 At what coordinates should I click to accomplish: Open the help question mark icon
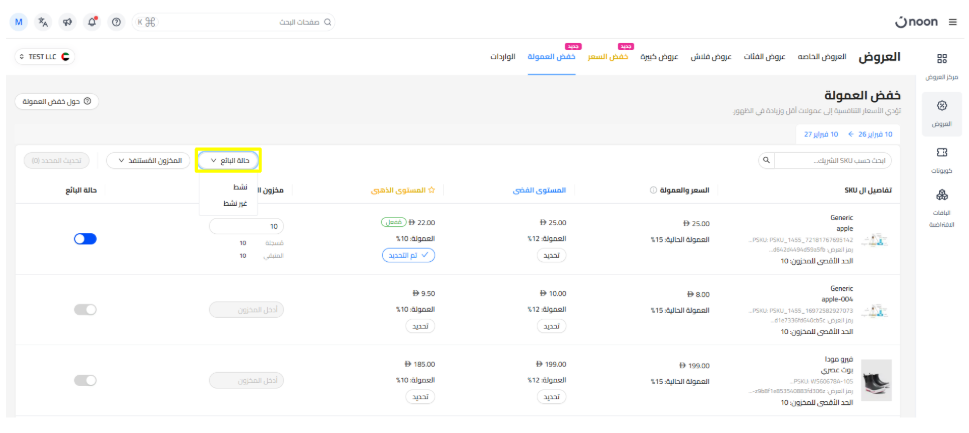(x=117, y=21)
